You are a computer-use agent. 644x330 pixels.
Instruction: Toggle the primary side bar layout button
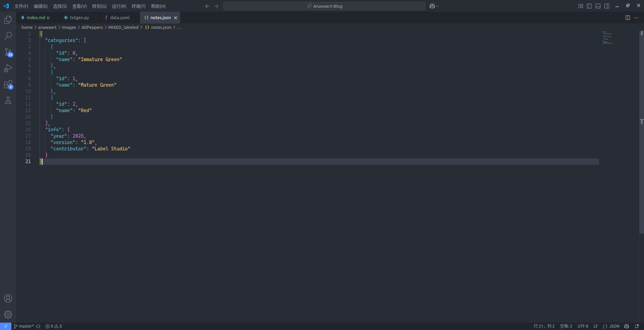tap(589, 6)
